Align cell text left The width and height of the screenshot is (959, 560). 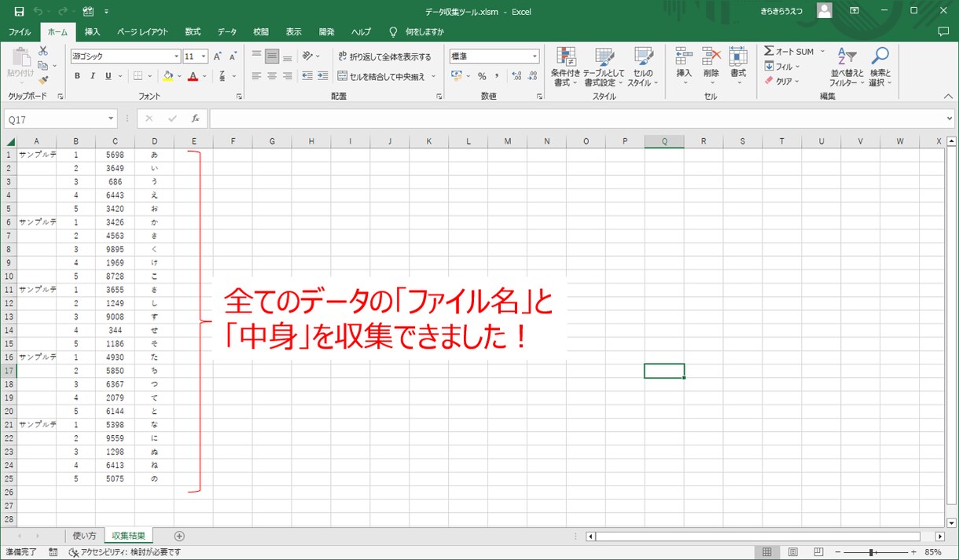pyautogui.click(x=256, y=76)
